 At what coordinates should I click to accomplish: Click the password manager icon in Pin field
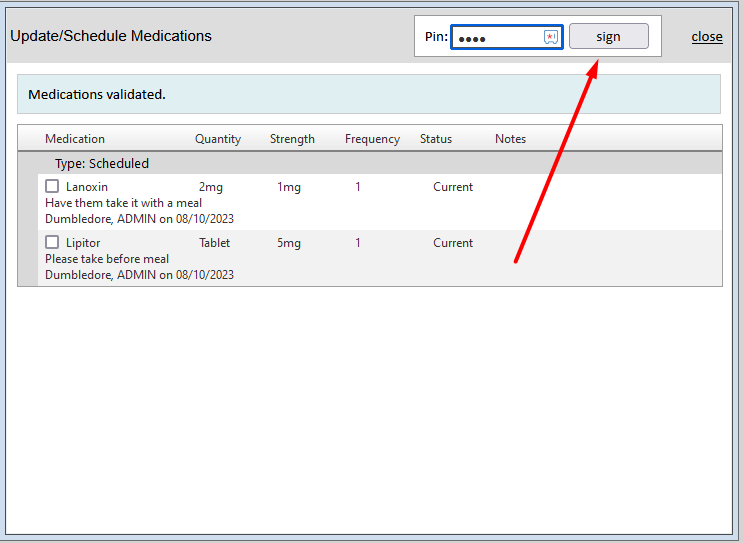(x=550, y=37)
